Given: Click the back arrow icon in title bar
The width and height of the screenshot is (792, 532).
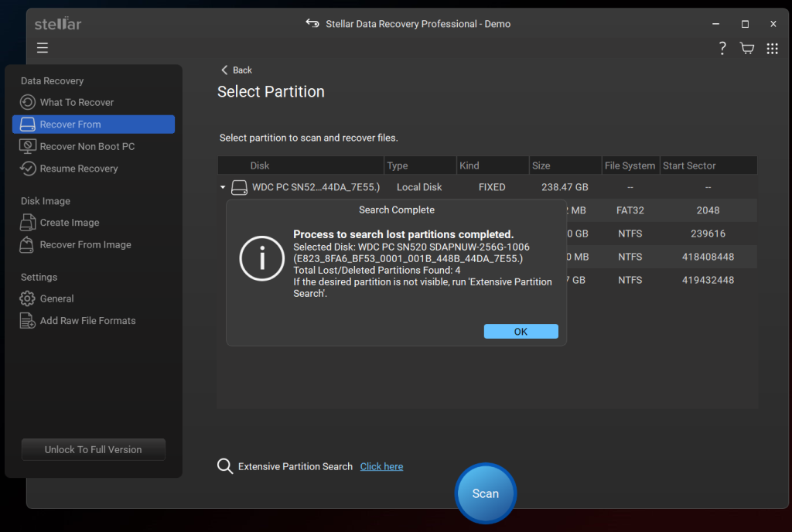Looking at the screenshot, I should [x=312, y=23].
